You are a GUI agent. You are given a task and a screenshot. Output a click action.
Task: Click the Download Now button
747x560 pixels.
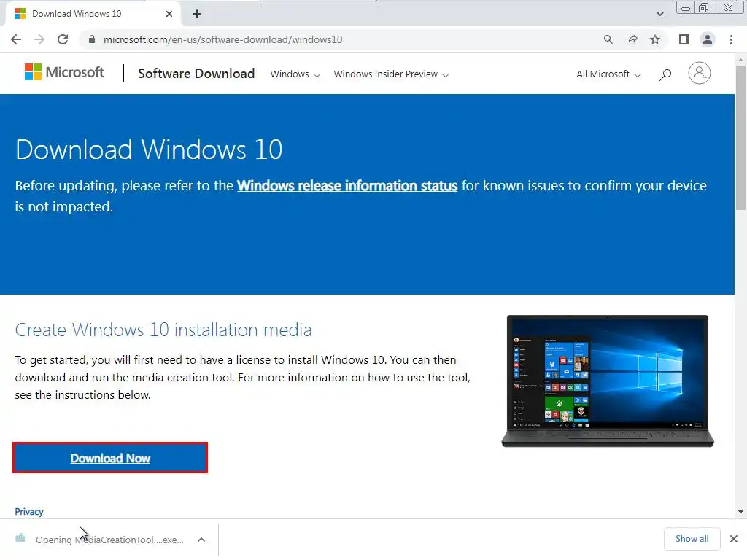(110, 458)
